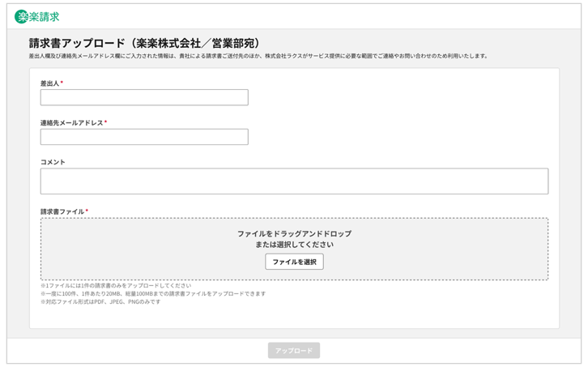Click the アップロード button at the bottom

click(294, 351)
